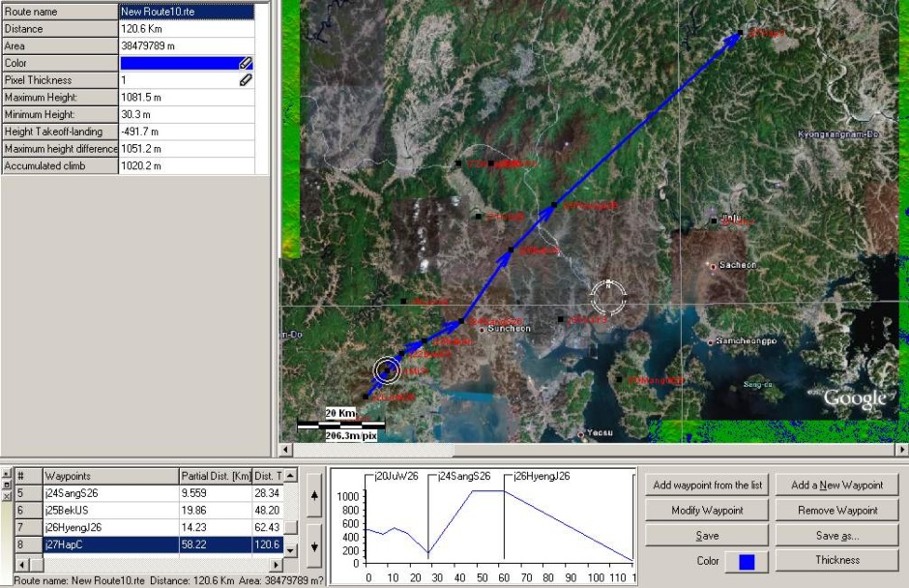Click the Add a New Waypoint button

(837, 485)
